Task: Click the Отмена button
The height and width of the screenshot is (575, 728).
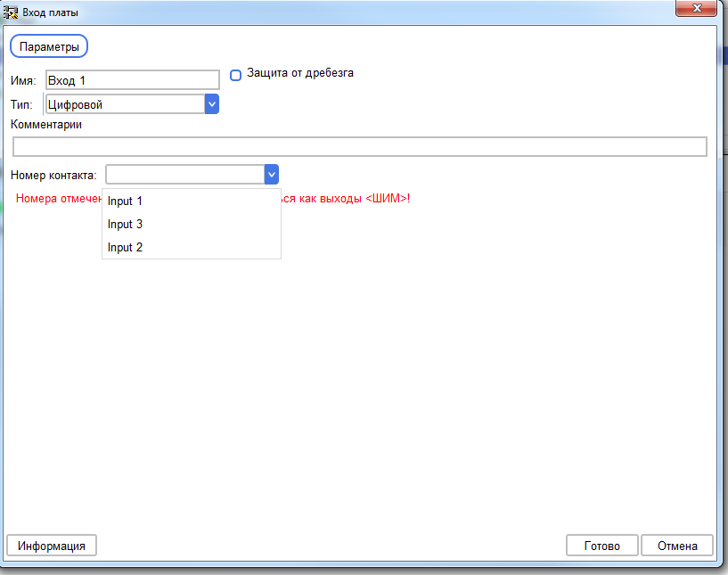Action: 677,546
